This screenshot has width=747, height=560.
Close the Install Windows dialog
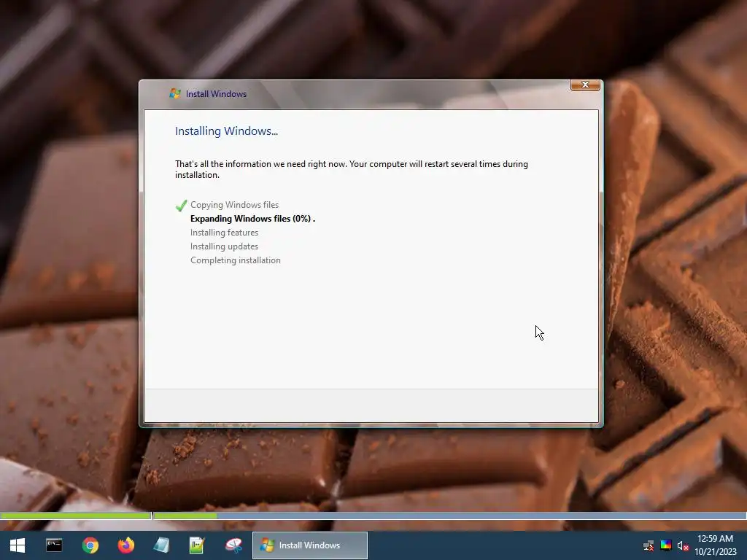point(585,85)
